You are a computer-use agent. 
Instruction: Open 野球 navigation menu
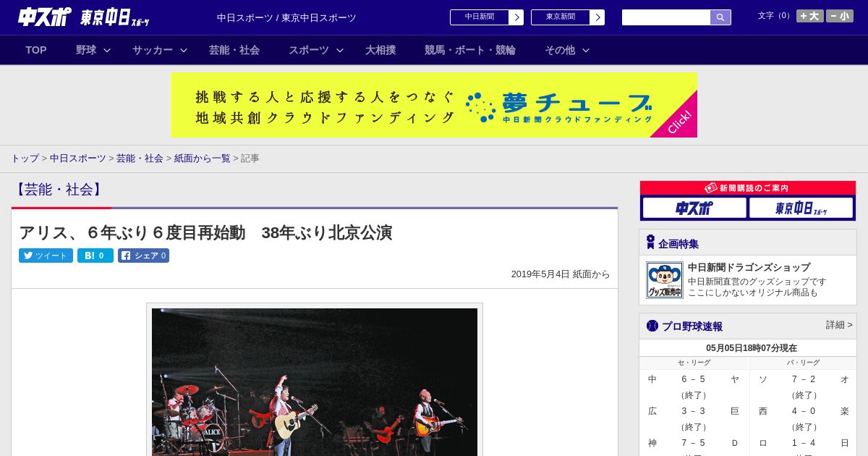(86, 50)
